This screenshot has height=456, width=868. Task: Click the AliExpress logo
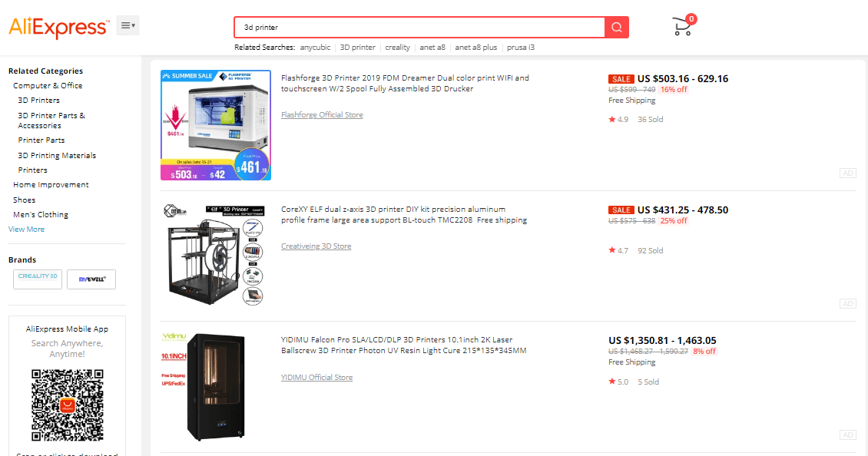pos(58,27)
